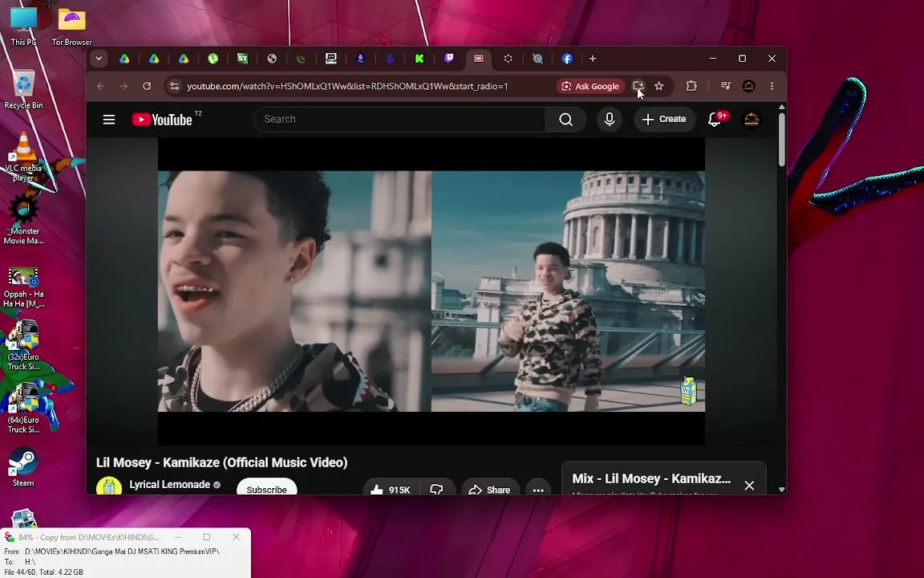Click the youtube.com URL in address bar
Screen dimensions: 924x578
tap(347, 86)
